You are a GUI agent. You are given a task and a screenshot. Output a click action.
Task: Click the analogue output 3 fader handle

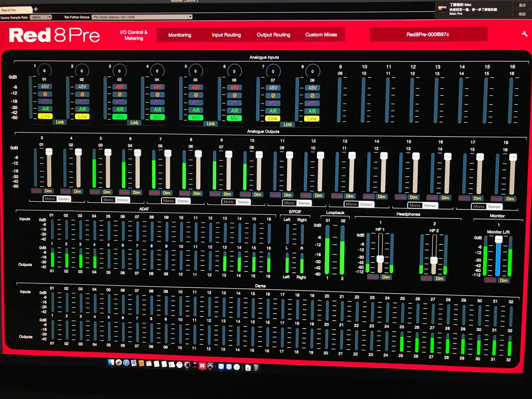click(x=49, y=152)
